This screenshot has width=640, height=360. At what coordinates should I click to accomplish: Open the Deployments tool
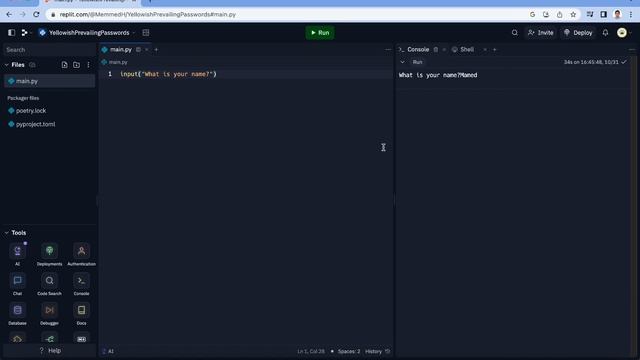[x=49, y=254]
